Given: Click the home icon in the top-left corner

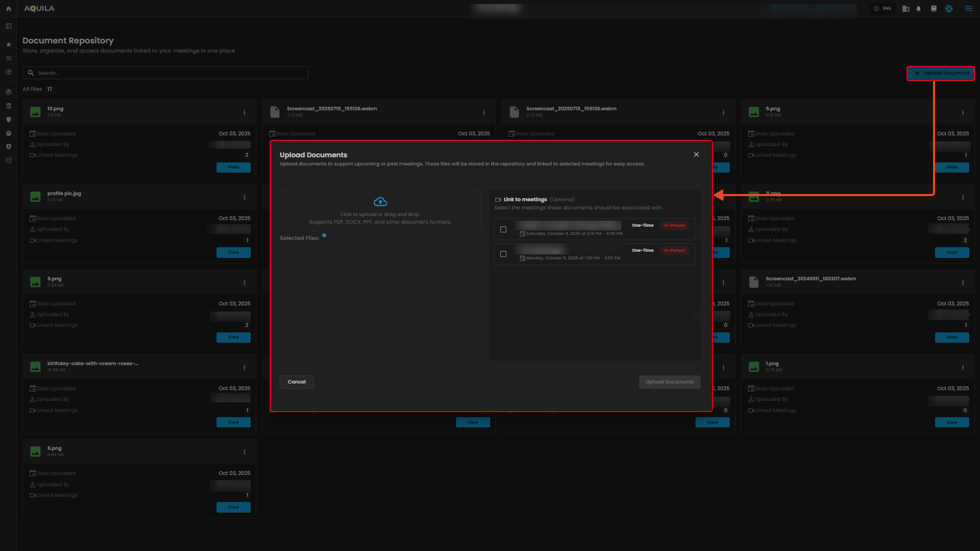Looking at the screenshot, I should click(x=8, y=9).
